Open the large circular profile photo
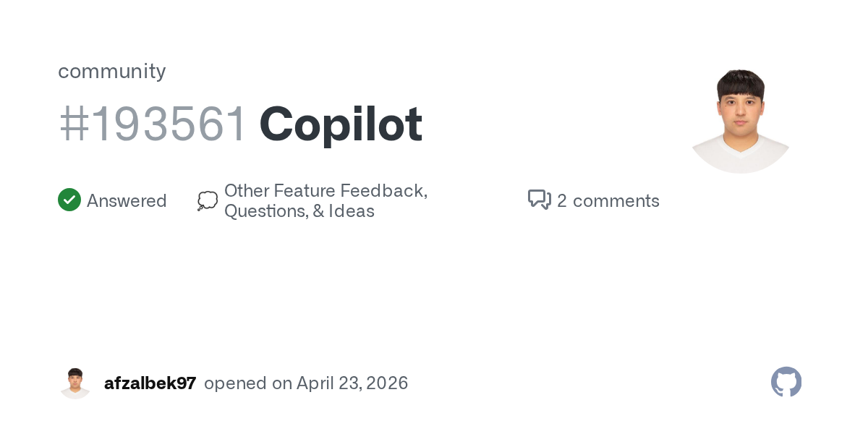868x434 pixels. point(740,122)
